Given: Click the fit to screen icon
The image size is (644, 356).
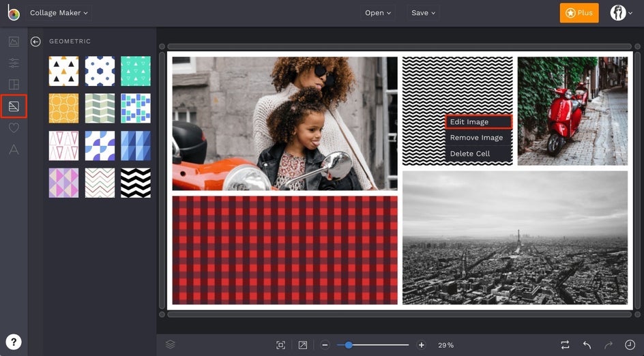Looking at the screenshot, I should tap(280, 345).
